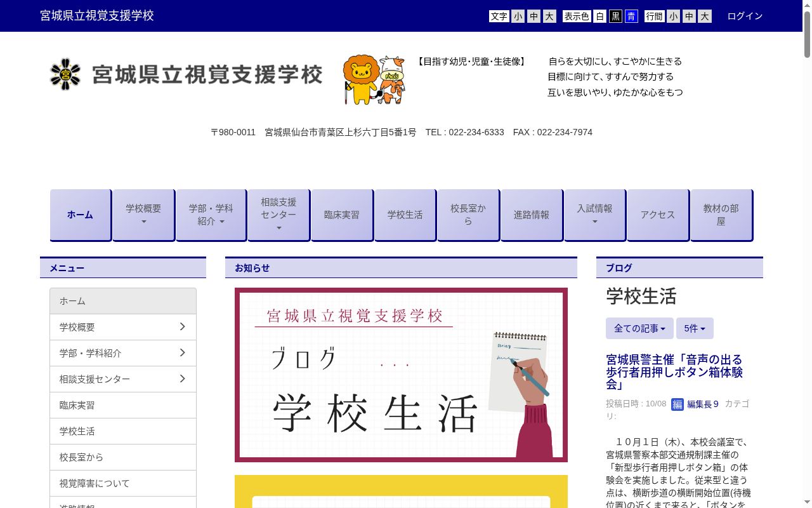Go to 進路情報 in navigation bar
The width and height of the screenshot is (812, 508).
(532, 215)
